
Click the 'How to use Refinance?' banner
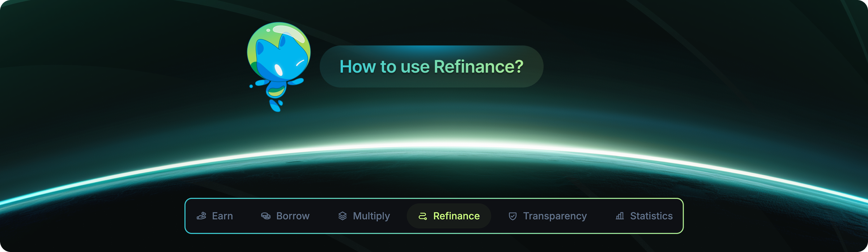[433, 66]
